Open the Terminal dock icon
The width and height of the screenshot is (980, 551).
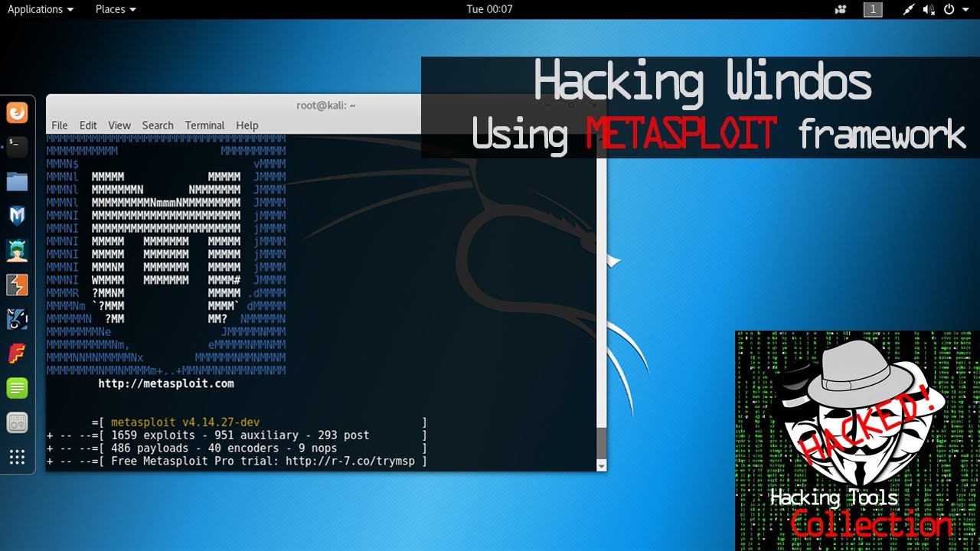(x=17, y=147)
